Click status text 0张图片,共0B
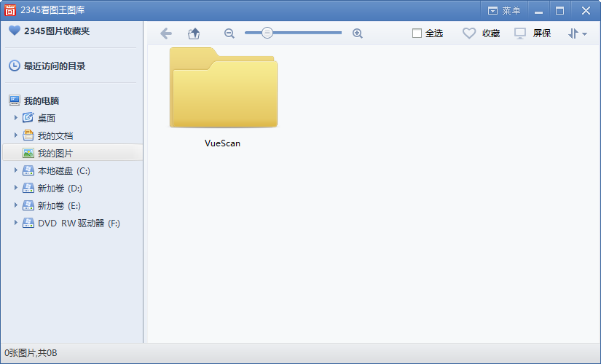Screen dimensions: 601x364 (x=31, y=353)
